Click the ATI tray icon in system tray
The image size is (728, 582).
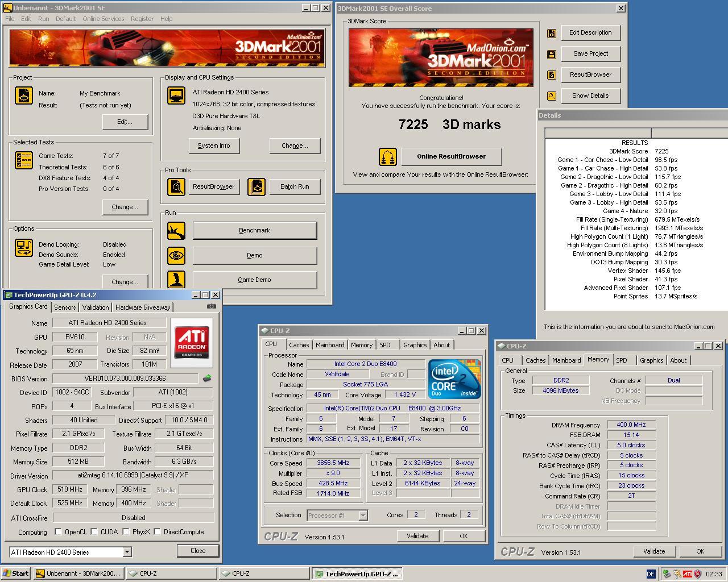tap(688, 574)
